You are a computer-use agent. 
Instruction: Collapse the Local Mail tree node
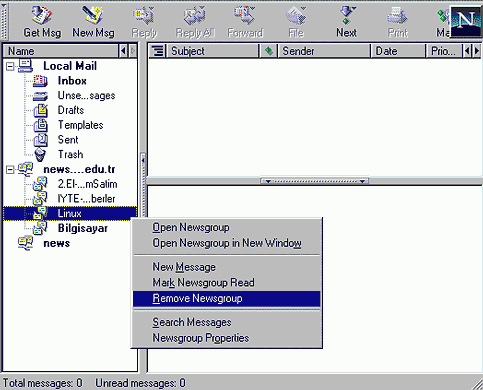(10, 66)
